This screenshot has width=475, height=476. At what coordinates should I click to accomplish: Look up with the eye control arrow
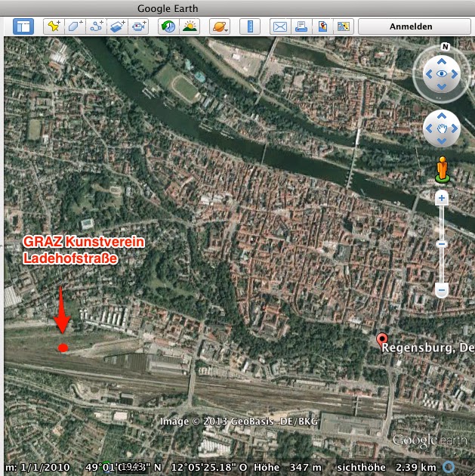442,62
